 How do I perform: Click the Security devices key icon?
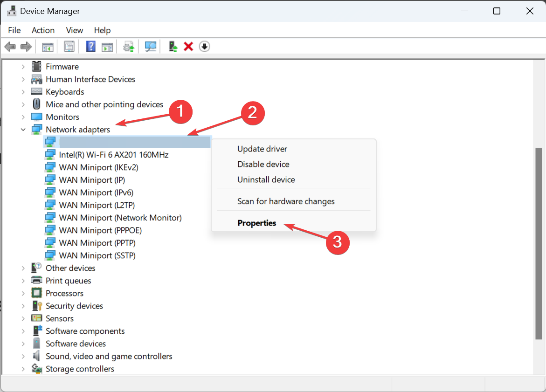pos(37,306)
